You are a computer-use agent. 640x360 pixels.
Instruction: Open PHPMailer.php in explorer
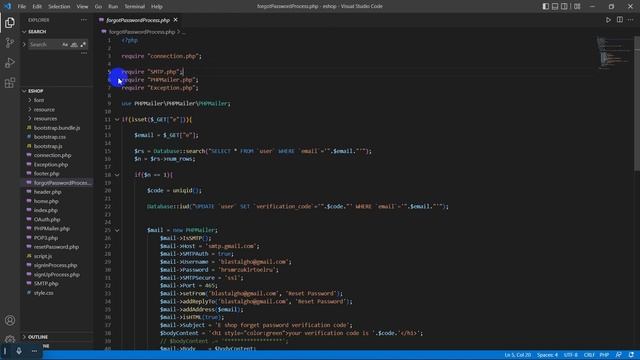[x=51, y=229]
